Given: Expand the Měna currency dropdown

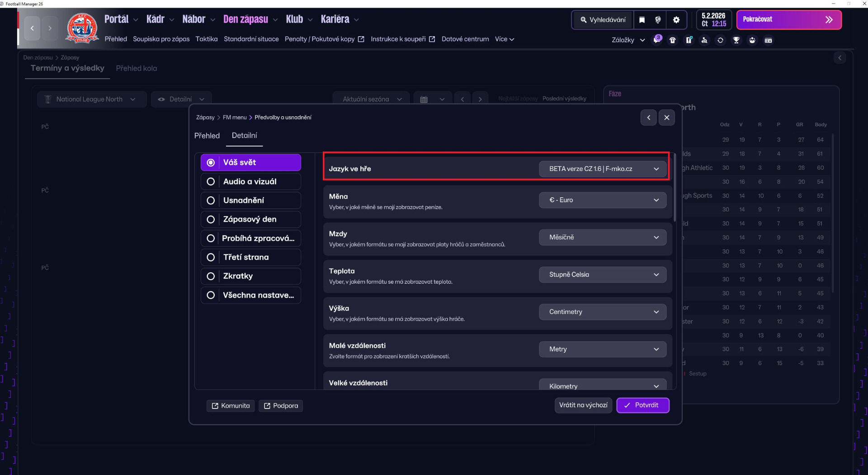Looking at the screenshot, I should [602, 200].
